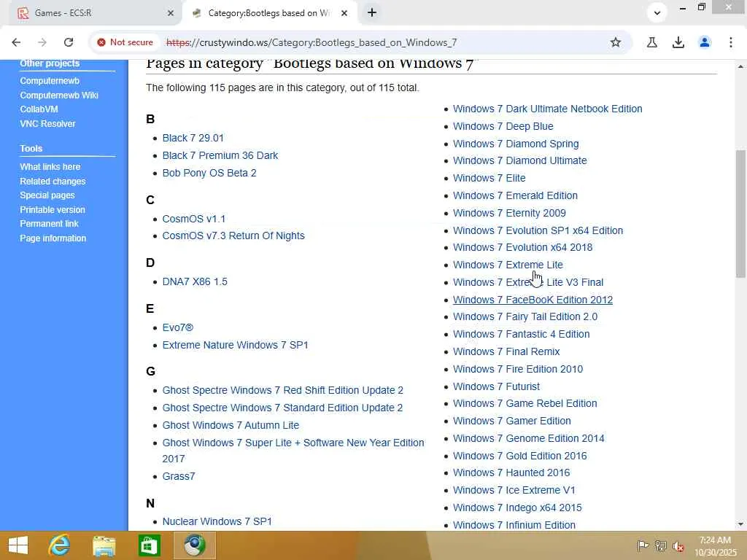This screenshot has width=747, height=560.
Task: Click the forward navigation arrow
Action: (x=42, y=42)
